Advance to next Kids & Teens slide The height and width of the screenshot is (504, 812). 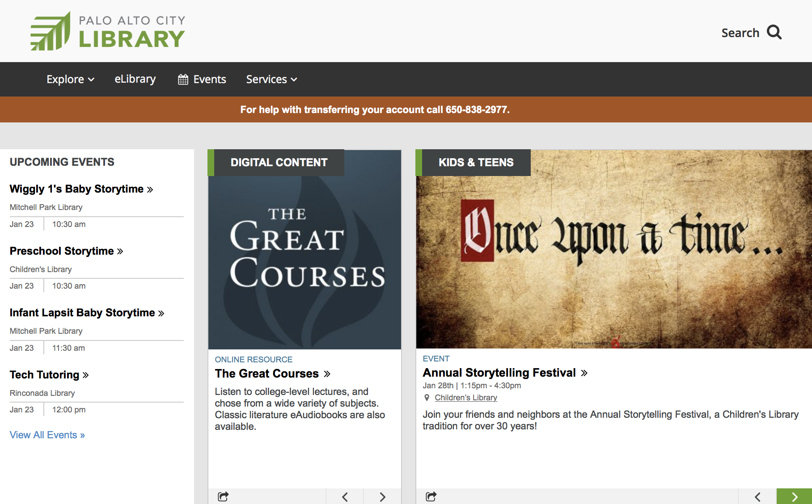[x=795, y=497]
